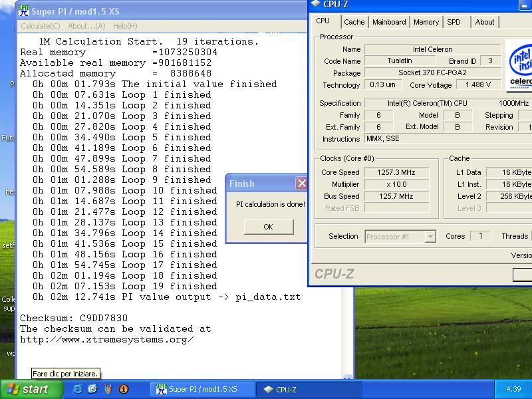Click the Checksum: C9DD7830 line
Viewport: 532px width, 399px height.
pyautogui.click(x=74, y=318)
